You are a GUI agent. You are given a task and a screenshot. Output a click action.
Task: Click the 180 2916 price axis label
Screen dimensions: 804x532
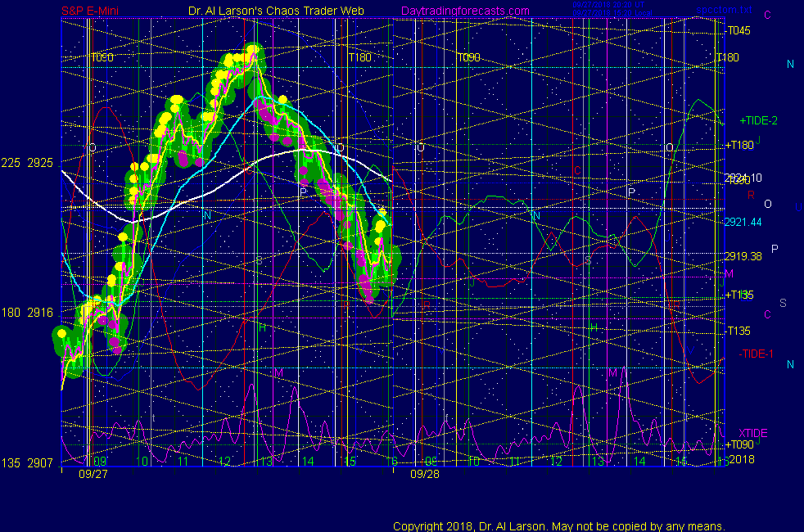[x=28, y=312]
